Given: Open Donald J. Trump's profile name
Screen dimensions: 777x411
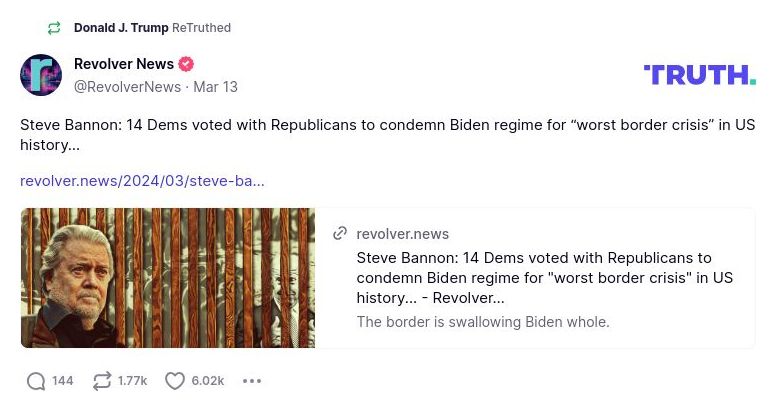Looking at the screenshot, I should click(121, 28).
